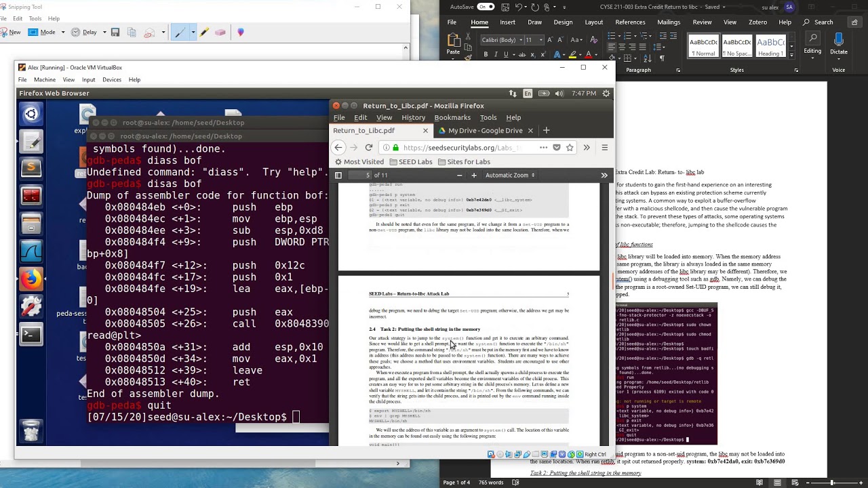Reload the page in Firefox
Viewport: 868px width, 488px height.
coord(369,148)
